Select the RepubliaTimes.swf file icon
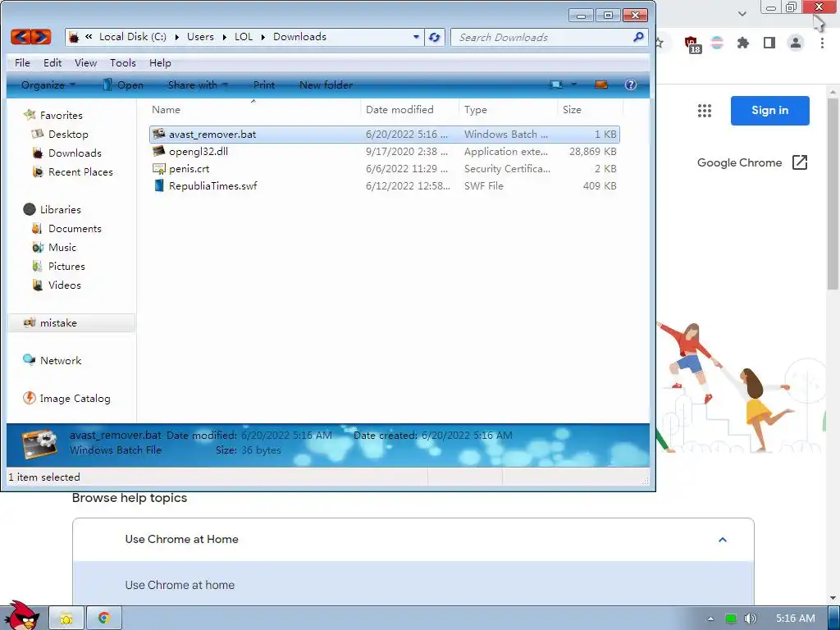840x630 pixels. coord(158,186)
